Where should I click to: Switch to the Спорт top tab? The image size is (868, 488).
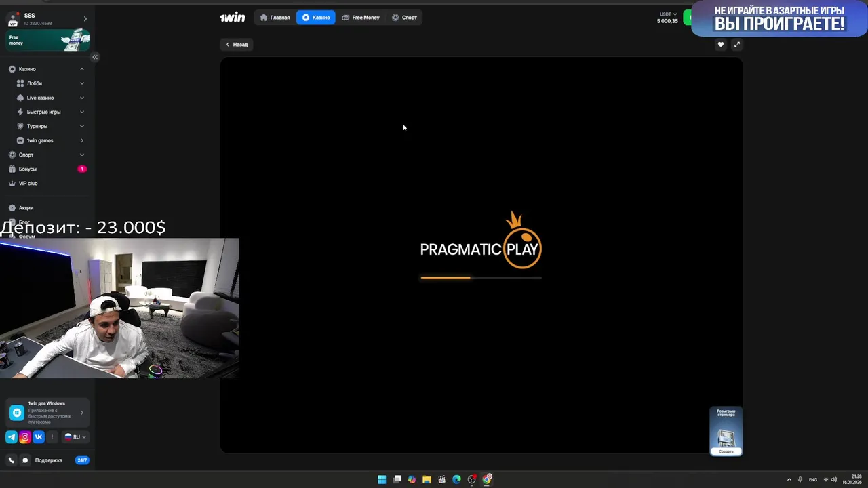[x=404, y=18]
